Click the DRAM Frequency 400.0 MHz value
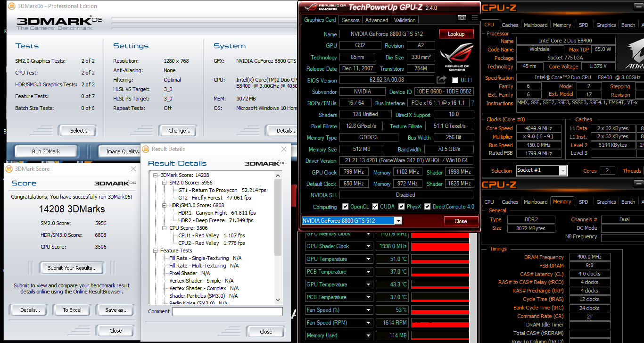The height and width of the screenshot is (343, 644). pos(590,257)
